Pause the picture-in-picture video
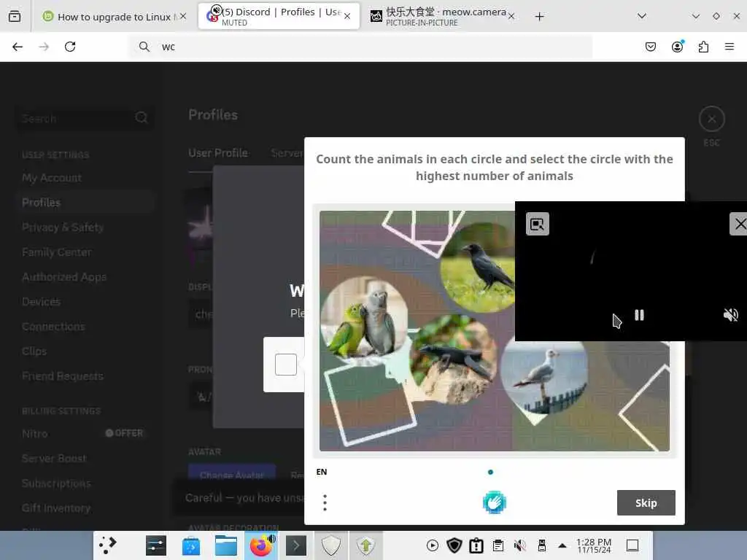This screenshot has width=747, height=560. click(x=639, y=315)
